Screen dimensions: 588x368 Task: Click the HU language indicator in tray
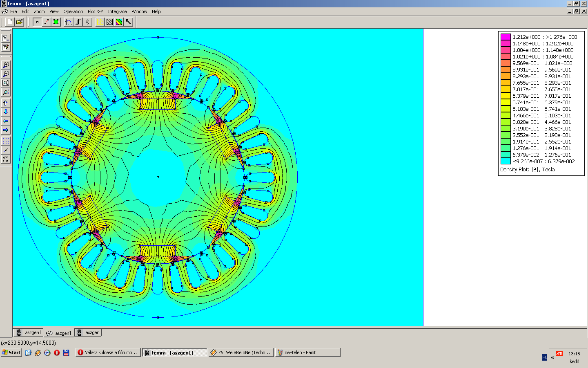coord(544,357)
